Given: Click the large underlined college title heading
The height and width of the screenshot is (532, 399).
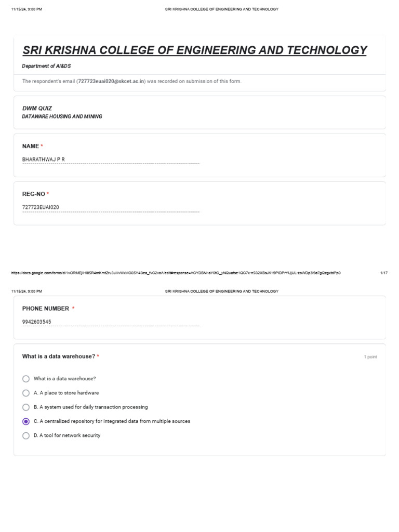Looking at the screenshot, I should click(x=194, y=50).
